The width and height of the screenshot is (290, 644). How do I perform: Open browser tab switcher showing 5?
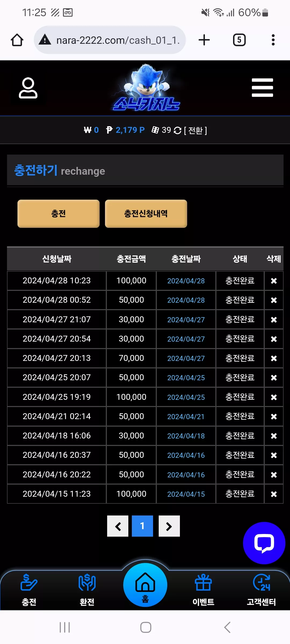[x=239, y=40]
